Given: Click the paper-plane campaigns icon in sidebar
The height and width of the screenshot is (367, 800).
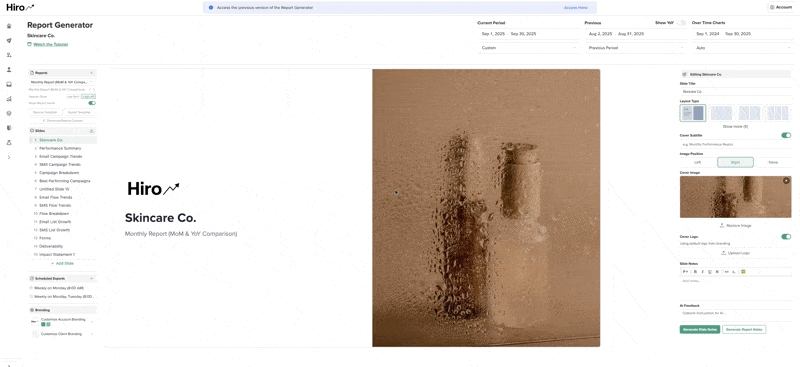Looking at the screenshot, I should click(x=9, y=40).
